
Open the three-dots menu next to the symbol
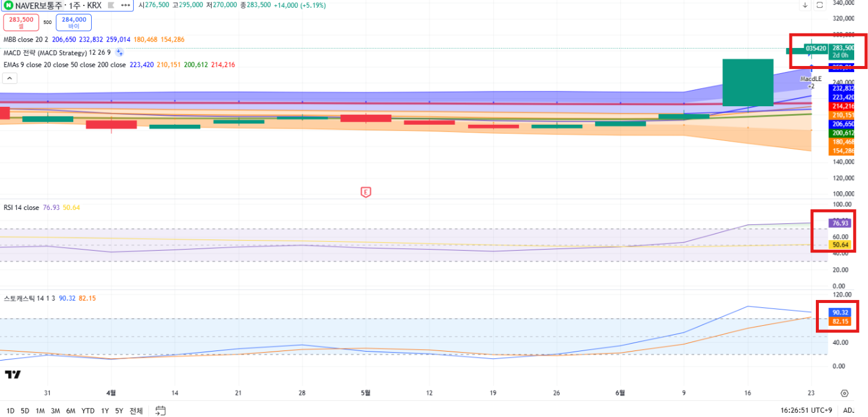(125, 5)
